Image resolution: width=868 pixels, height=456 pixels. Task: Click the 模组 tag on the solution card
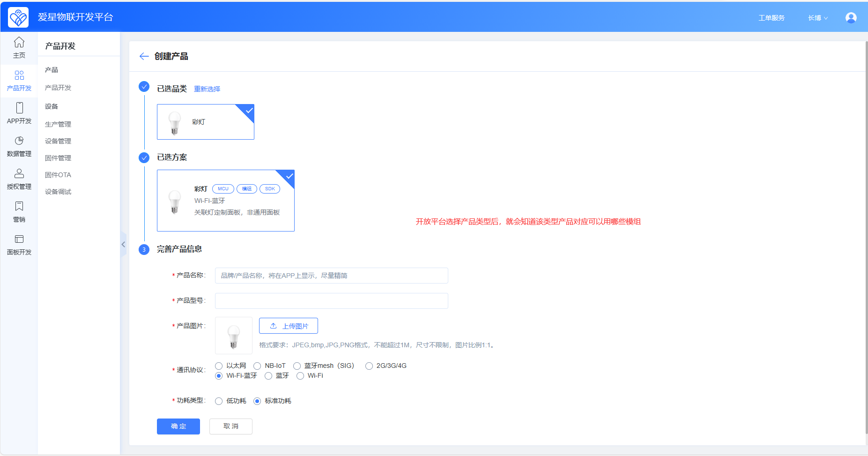click(247, 189)
